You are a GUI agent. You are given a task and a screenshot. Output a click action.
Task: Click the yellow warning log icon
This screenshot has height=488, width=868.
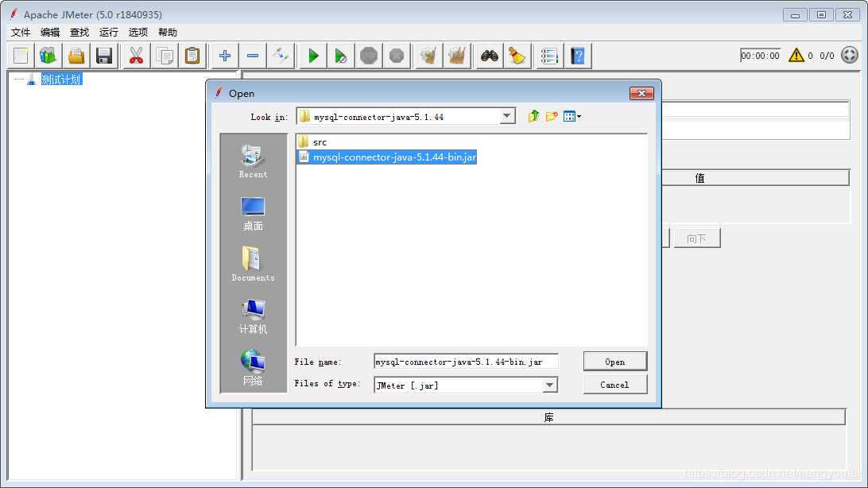coord(796,56)
